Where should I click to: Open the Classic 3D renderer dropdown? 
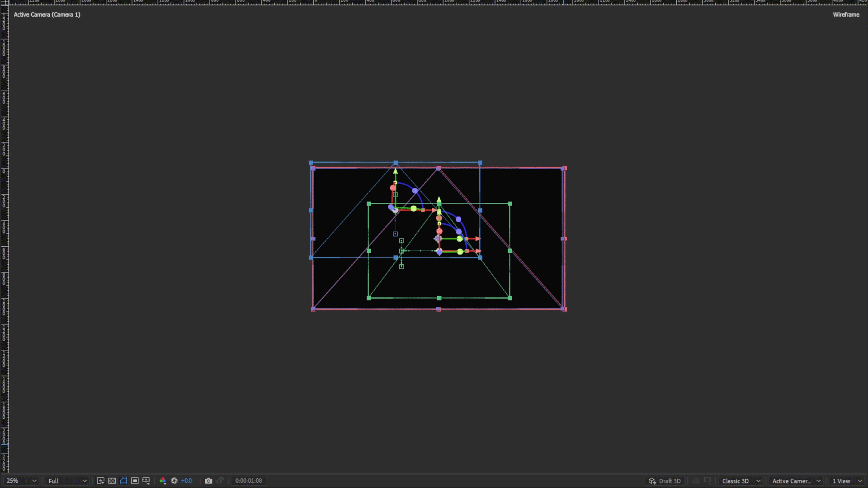741,481
